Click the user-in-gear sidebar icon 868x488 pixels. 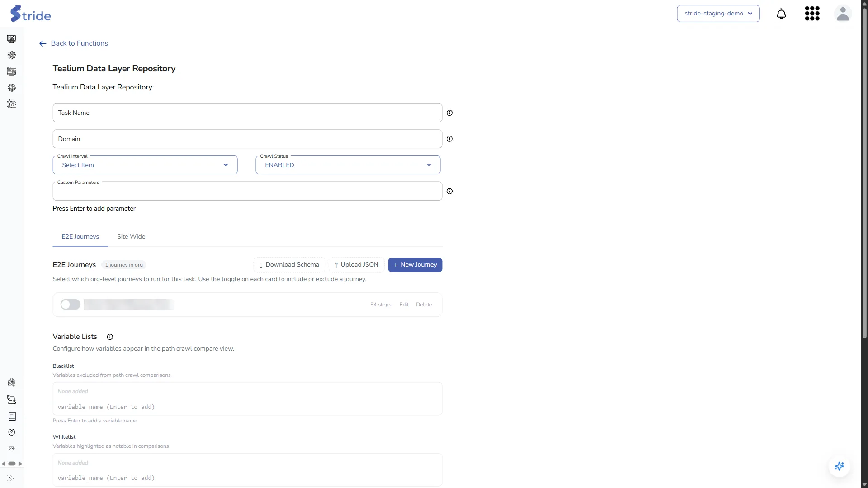pyautogui.click(x=12, y=88)
